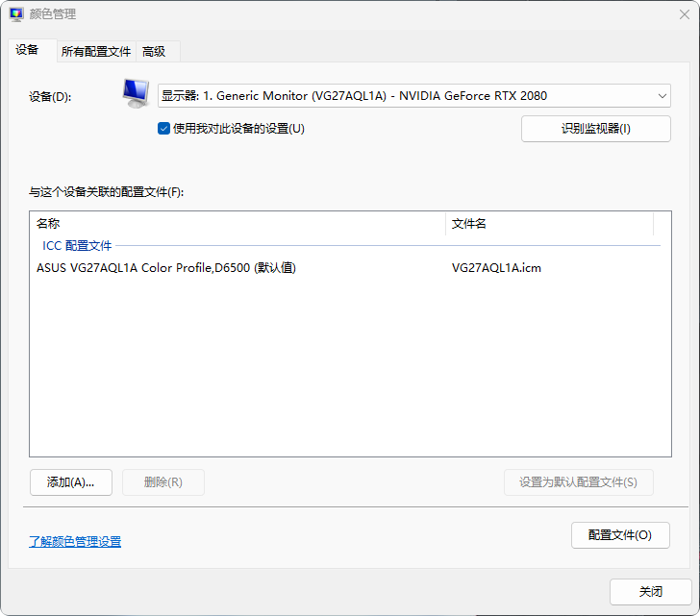
Task: Click the Color Management title bar icon
Action: [x=16, y=14]
